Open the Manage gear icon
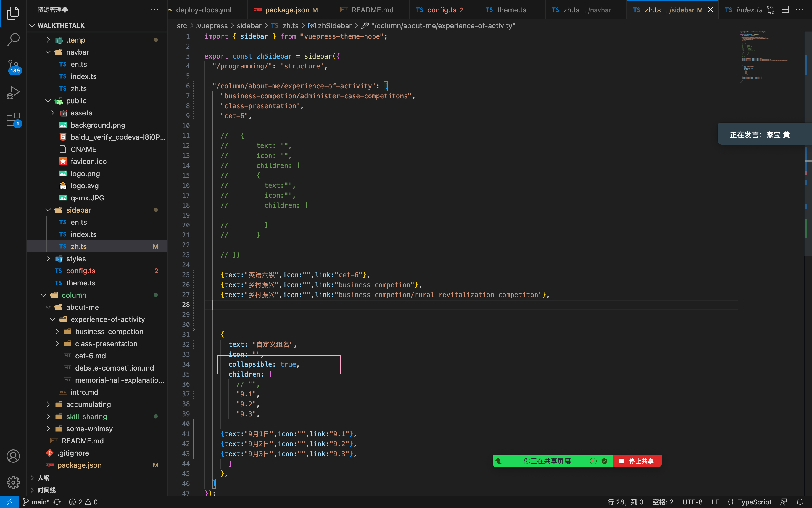Viewport: 812px width, 508px height. 13,483
